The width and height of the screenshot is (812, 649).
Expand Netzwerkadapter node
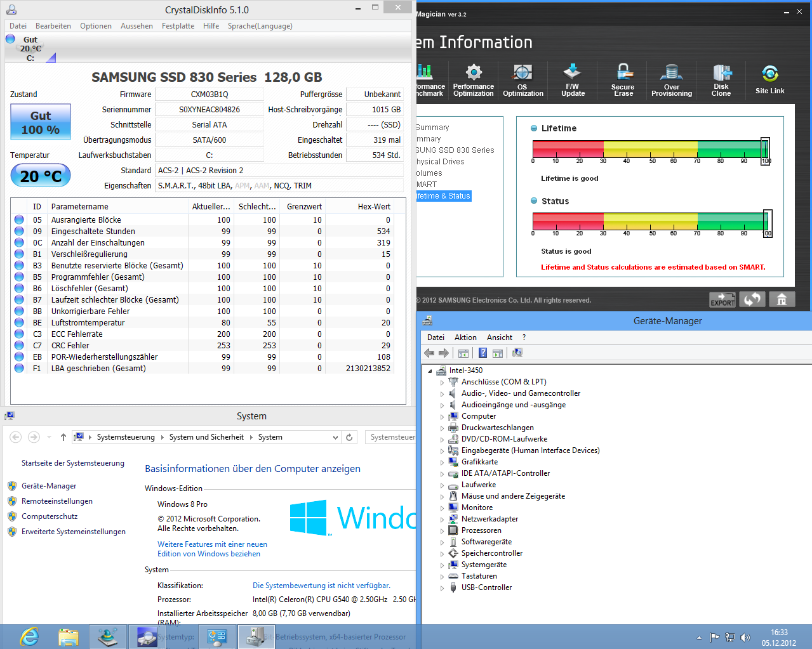click(443, 520)
